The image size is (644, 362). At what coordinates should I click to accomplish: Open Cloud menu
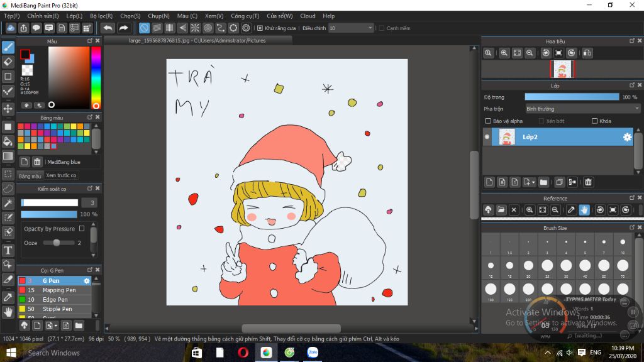(308, 16)
